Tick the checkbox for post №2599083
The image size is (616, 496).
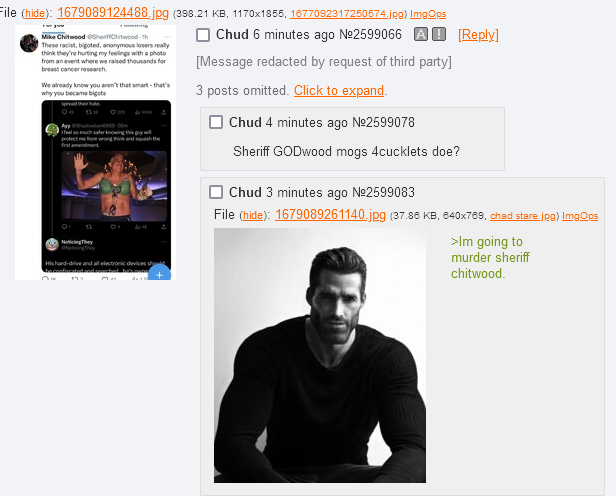point(216,192)
